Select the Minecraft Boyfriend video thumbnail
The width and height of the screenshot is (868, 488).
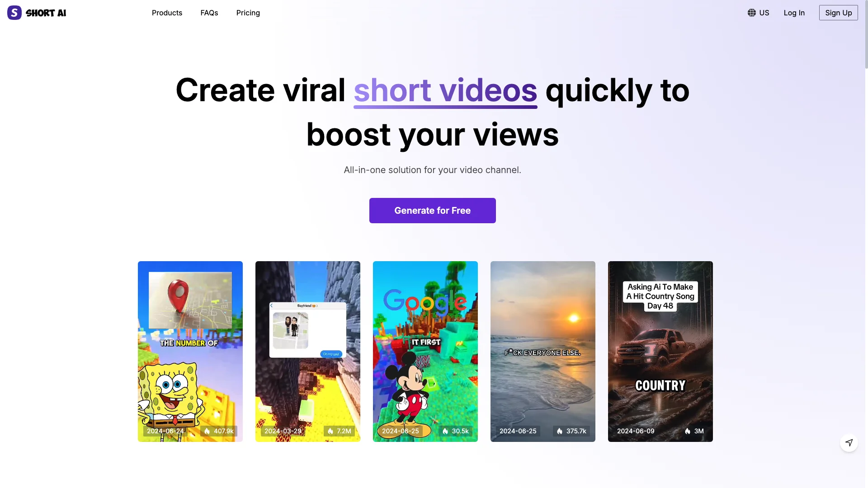307,351
